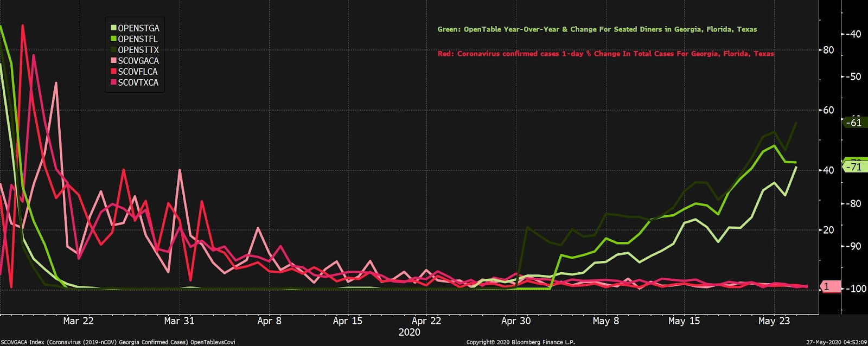The image size is (868, 346).
Task: Click the red Coronavirus annotation text
Action: [x=606, y=54]
